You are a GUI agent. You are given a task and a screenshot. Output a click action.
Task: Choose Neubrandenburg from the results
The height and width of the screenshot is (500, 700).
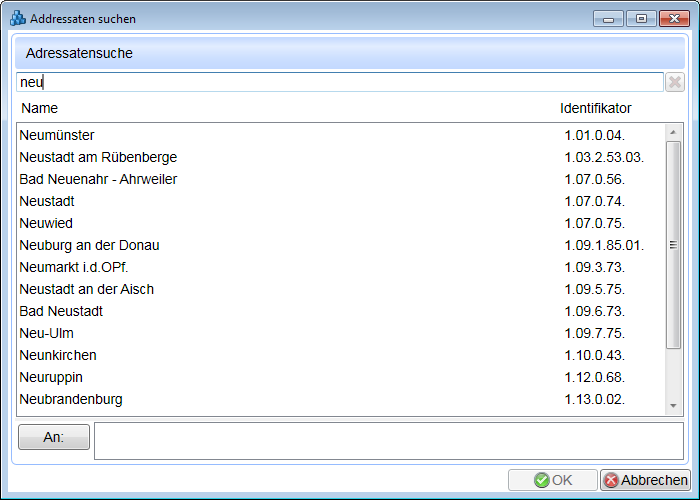tap(70, 399)
